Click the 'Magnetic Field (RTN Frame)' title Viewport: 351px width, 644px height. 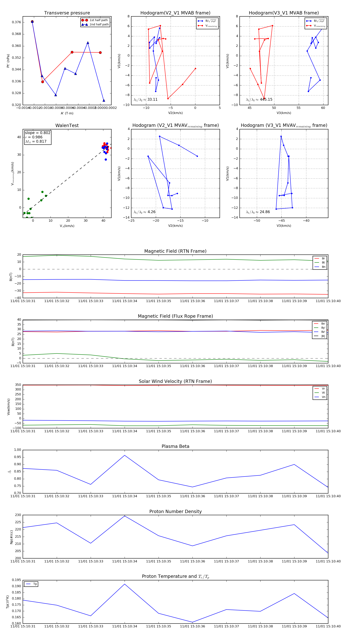click(175, 251)
